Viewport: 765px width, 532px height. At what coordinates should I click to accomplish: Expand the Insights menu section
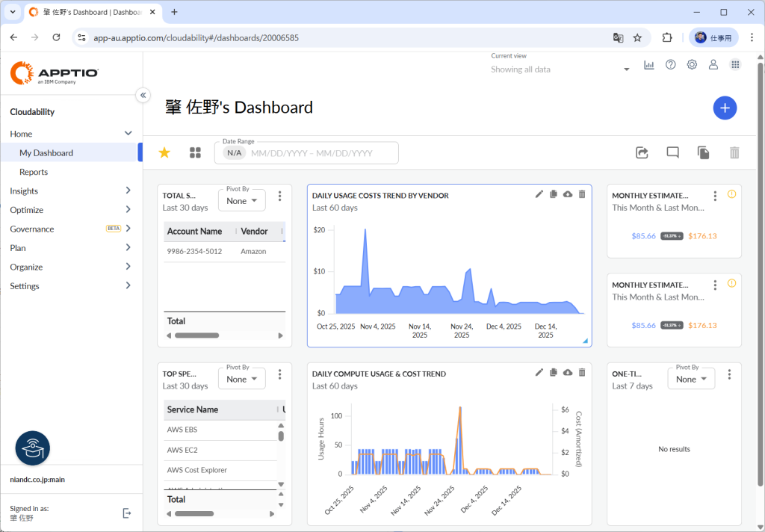click(x=71, y=191)
